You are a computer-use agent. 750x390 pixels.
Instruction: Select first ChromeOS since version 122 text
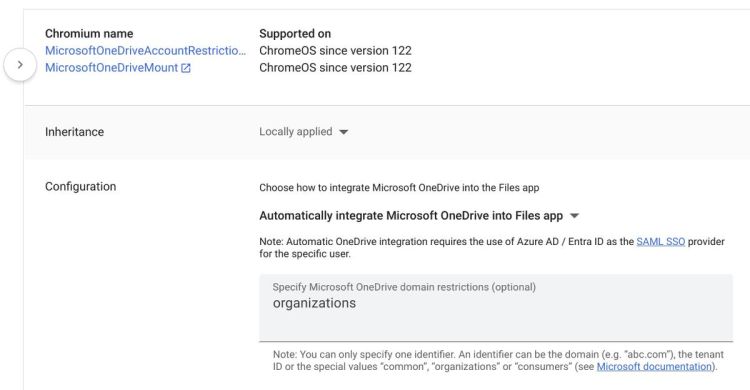point(335,51)
